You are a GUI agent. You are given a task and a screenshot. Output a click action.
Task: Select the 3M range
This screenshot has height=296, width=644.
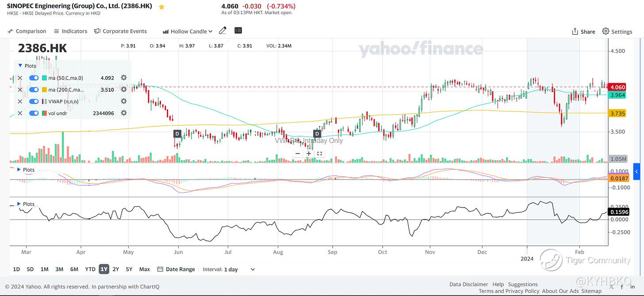59,269
